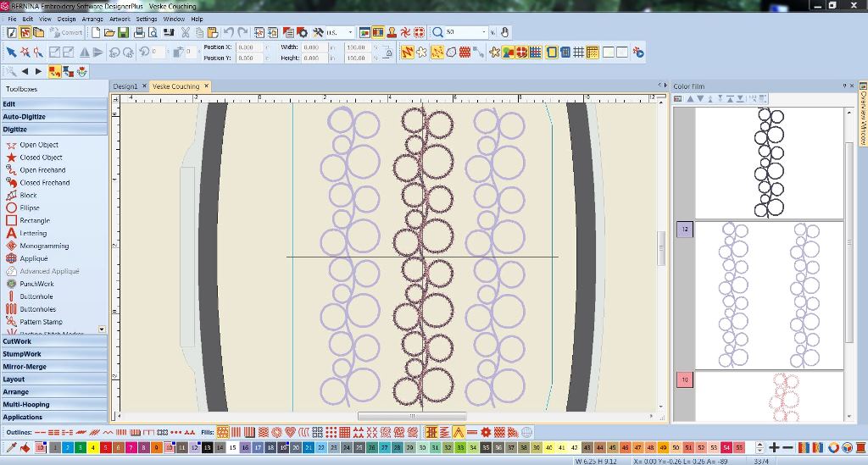868x465 pixels.
Task: Click the Mirror Horizontal triangle icon
Action: [x=85, y=52]
